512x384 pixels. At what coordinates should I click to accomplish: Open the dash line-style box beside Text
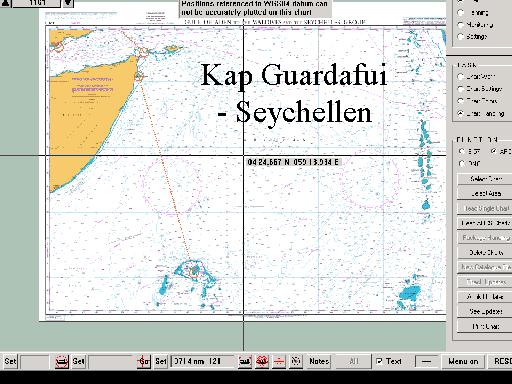point(426,361)
